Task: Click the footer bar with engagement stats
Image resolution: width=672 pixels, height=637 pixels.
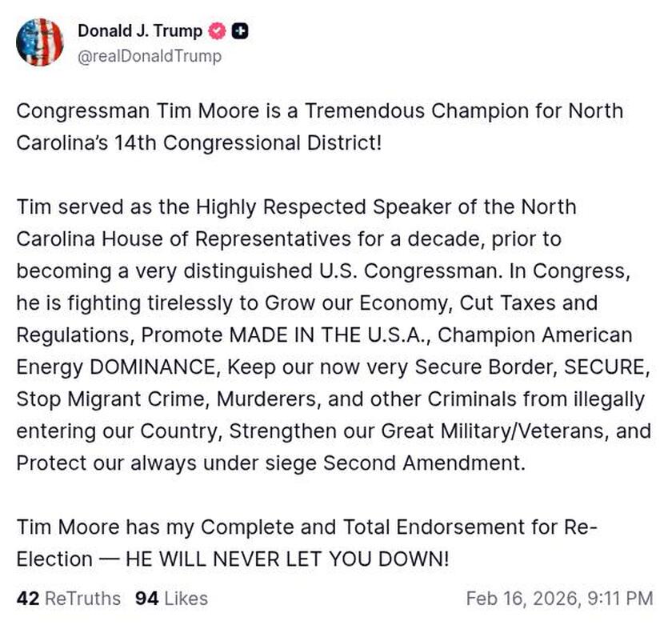Action: coord(336,599)
